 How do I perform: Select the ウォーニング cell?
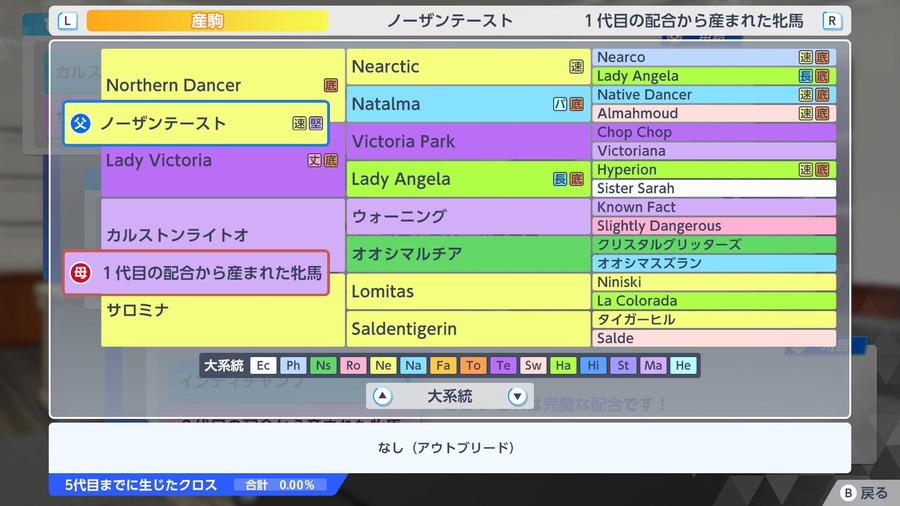pyautogui.click(x=468, y=216)
